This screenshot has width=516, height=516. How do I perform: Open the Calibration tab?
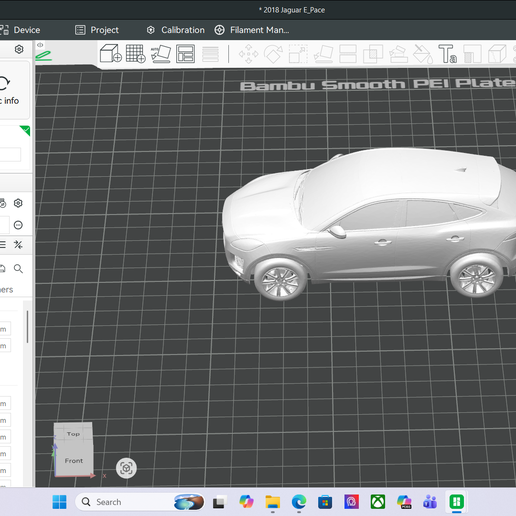[x=176, y=30]
